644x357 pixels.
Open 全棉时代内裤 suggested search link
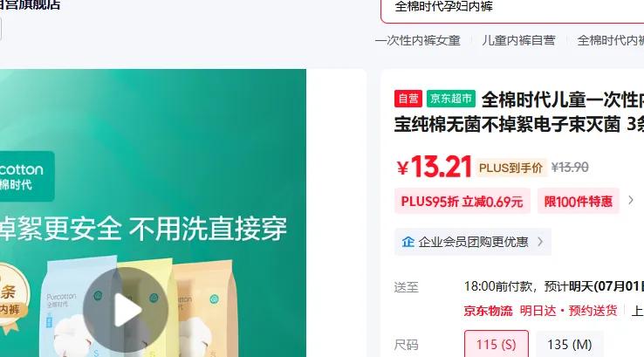[610, 40]
